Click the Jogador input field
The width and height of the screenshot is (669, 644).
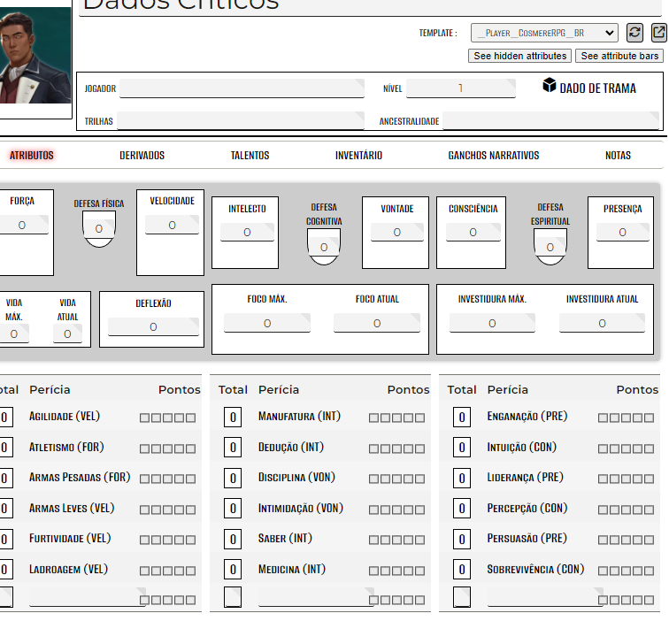coord(242,88)
